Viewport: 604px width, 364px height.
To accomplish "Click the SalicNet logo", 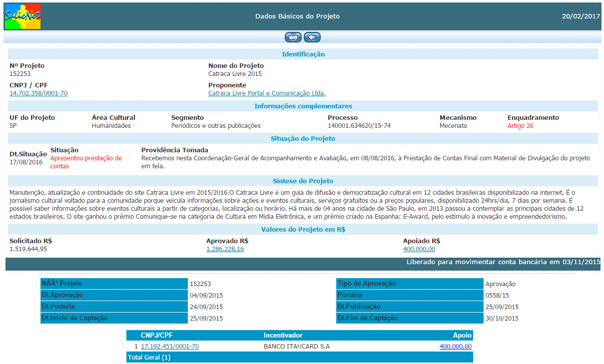I will pyautogui.click(x=22, y=16).
